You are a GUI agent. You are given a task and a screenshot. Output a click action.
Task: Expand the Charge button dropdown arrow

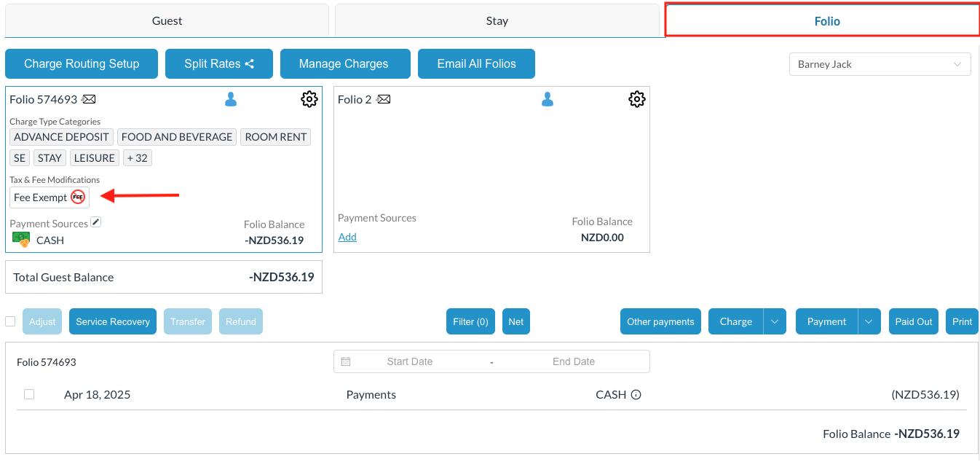click(x=775, y=321)
